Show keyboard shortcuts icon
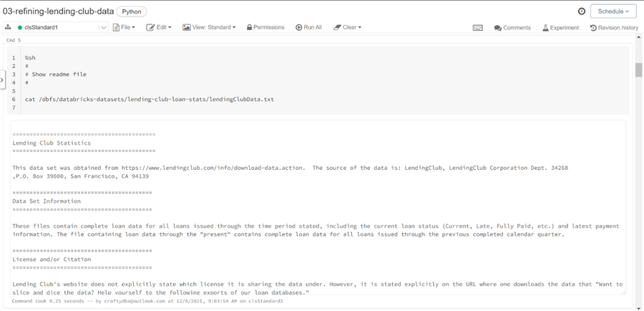The height and width of the screenshot is (311, 644). [x=478, y=27]
